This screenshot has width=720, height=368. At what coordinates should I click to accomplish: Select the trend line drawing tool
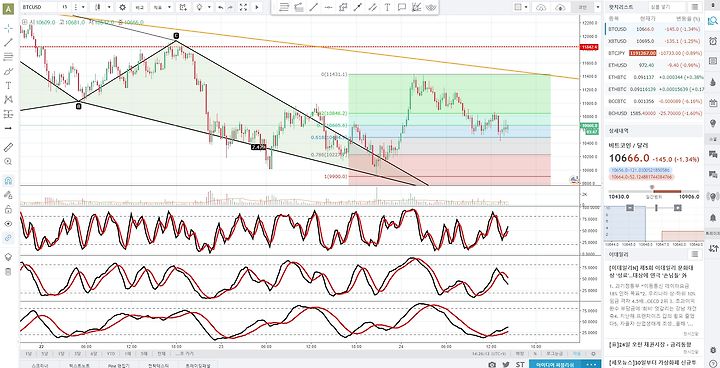coord(8,42)
